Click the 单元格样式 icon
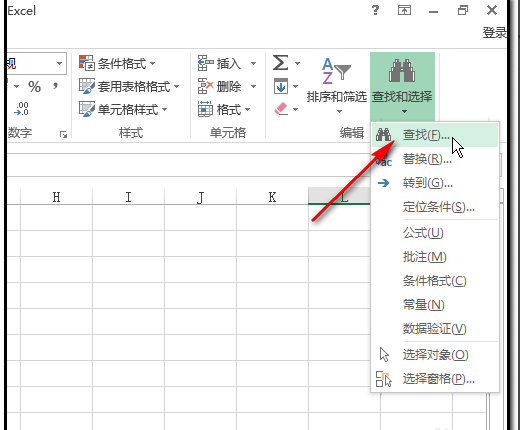This screenshot has width=520, height=430. [x=87, y=109]
